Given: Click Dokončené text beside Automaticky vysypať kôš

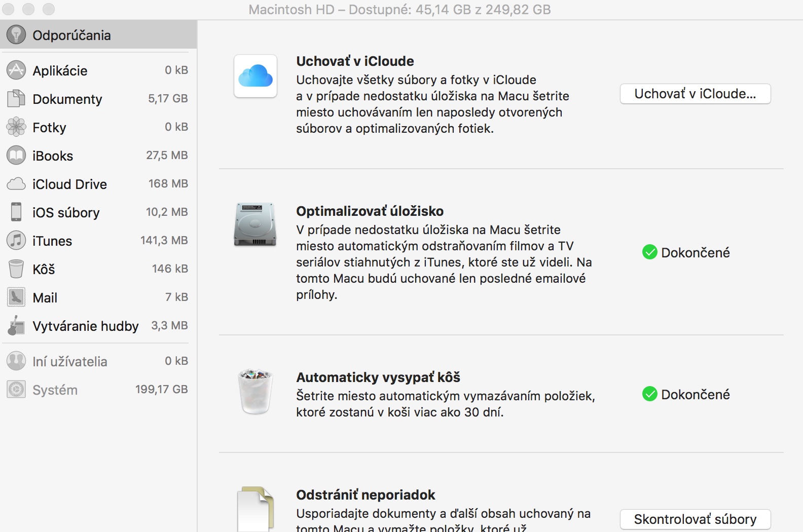Looking at the screenshot, I should [696, 395].
